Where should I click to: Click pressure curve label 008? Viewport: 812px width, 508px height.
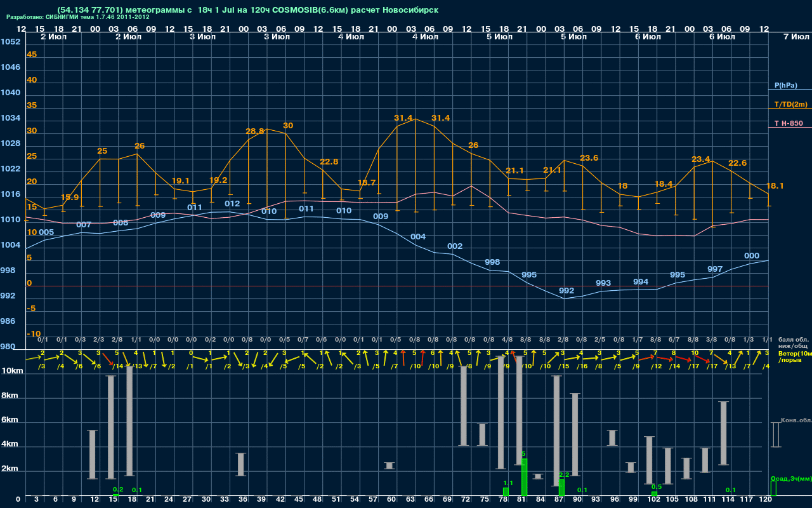click(121, 223)
